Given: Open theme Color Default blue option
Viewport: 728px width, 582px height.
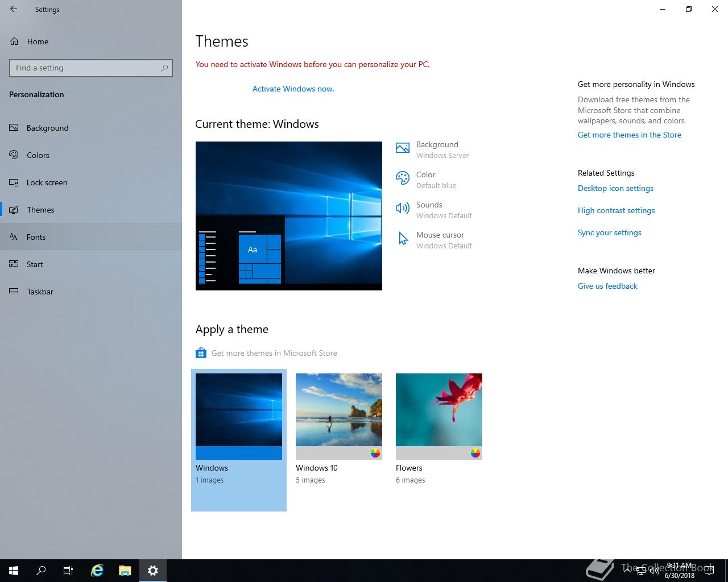Looking at the screenshot, I should [x=427, y=180].
